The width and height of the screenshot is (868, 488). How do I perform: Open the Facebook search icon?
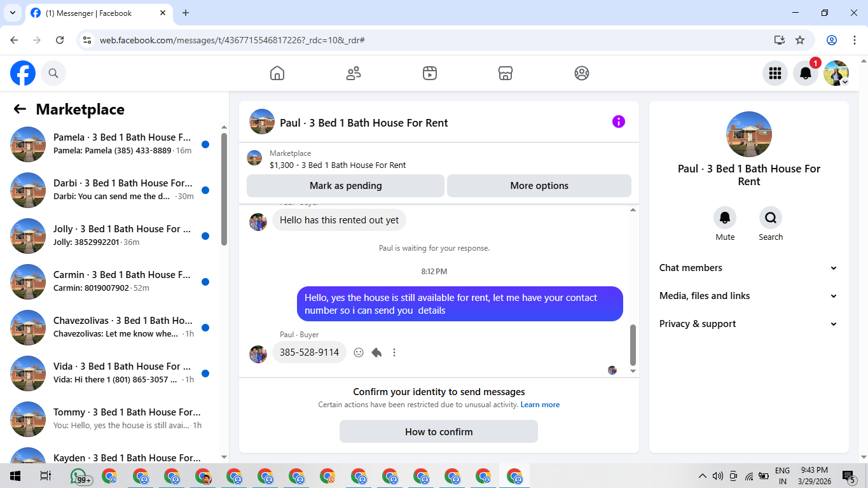point(53,74)
